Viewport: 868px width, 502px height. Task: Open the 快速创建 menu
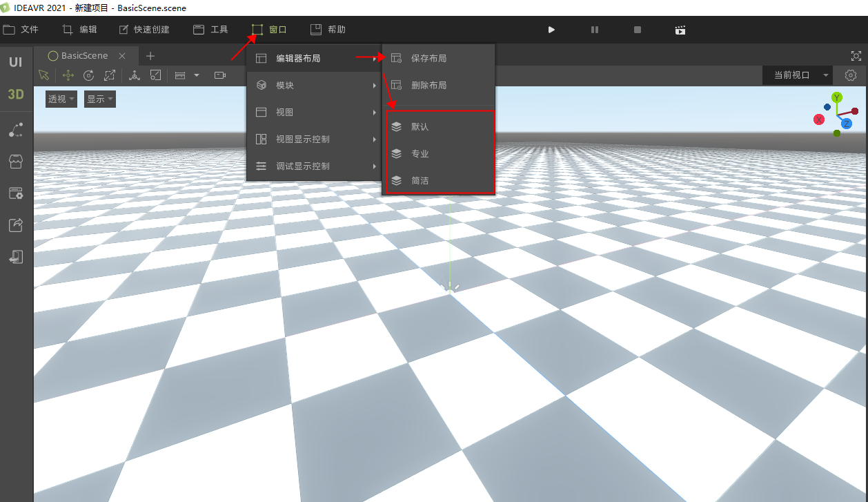[144, 30]
